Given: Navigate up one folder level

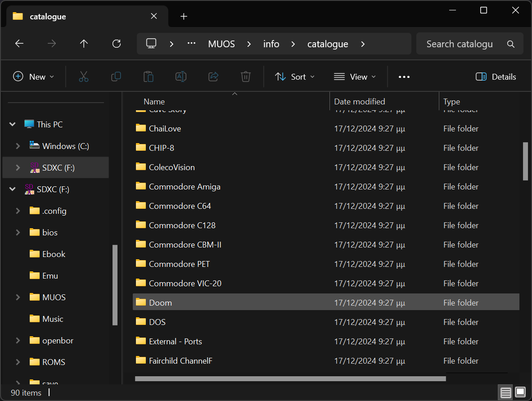Looking at the screenshot, I should coord(84,44).
